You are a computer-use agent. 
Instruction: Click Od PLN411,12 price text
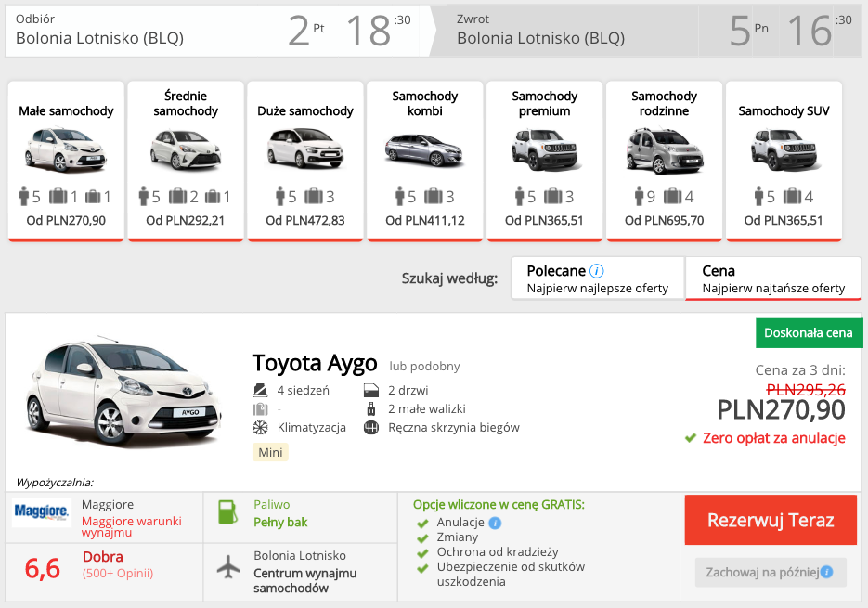[x=424, y=220]
